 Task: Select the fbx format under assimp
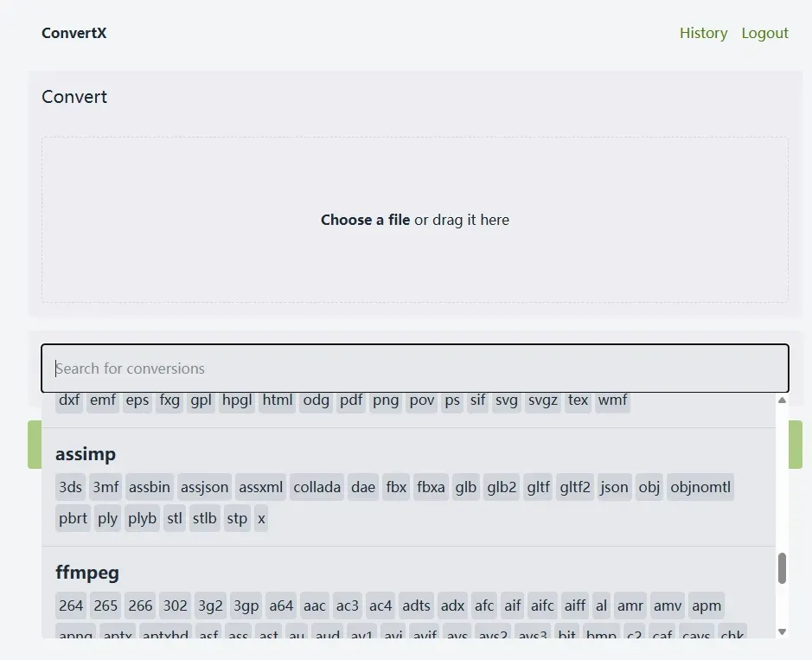[x=396, y=487]
